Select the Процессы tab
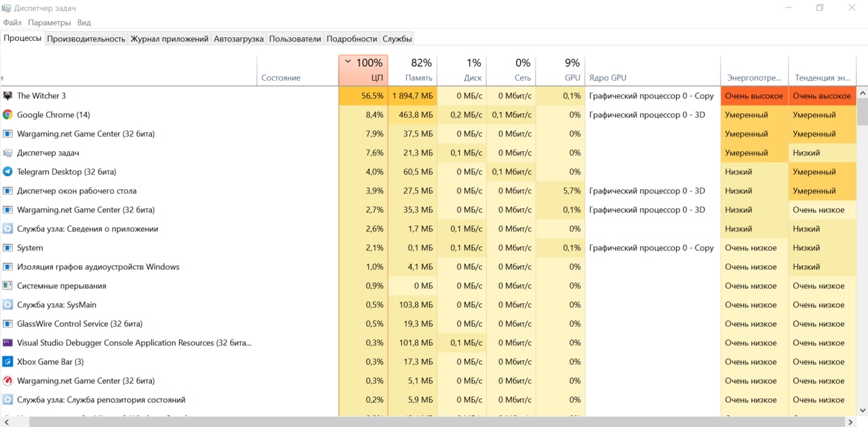The height and width of the screenshot is (427, 868). pyautogui.click(x=22, y=38)
